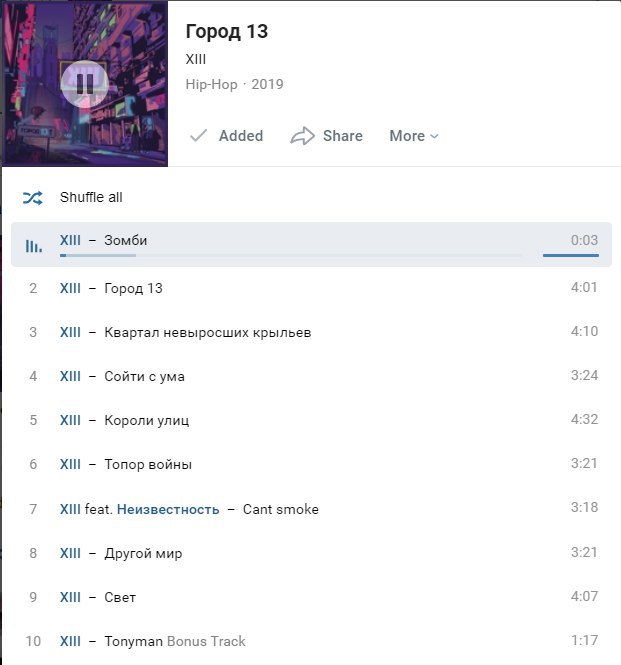Play track 8 Другой мир

311,553
